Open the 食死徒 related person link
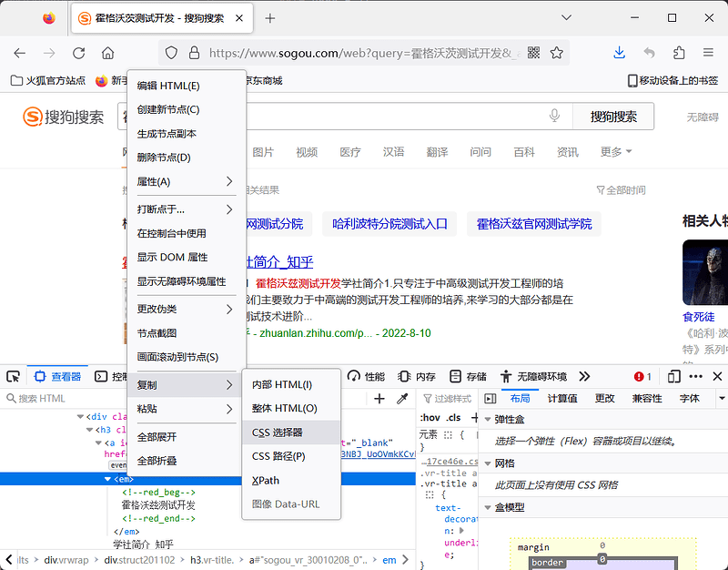Screen dimensions: 728x570 [x=698, y=317]
